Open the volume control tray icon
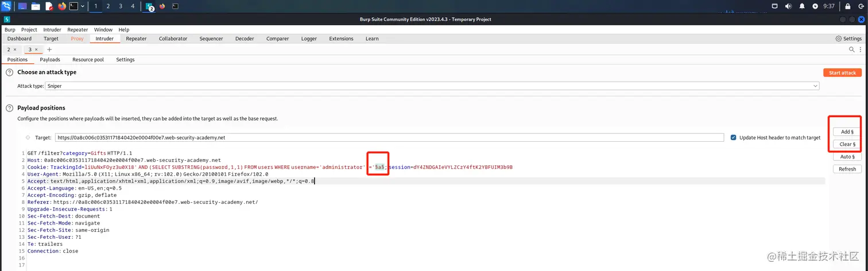This screenshot has width=868, height=271. coord(788,6)
